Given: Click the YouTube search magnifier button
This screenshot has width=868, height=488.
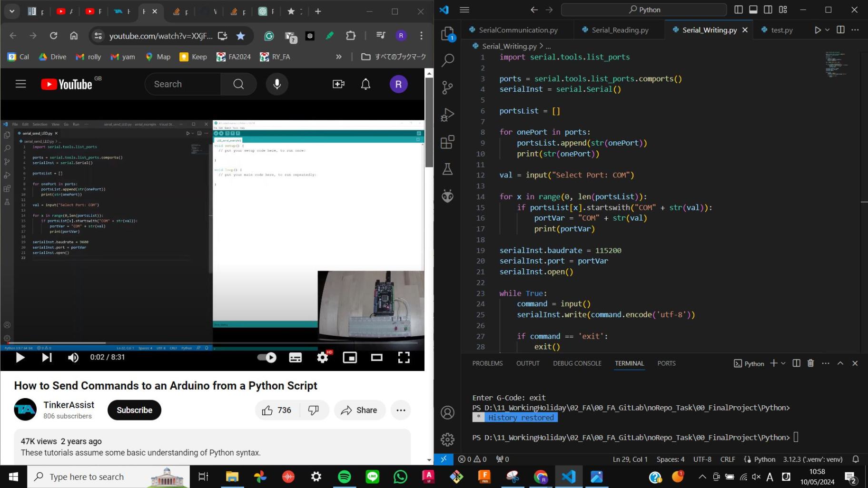Looking at the screenshot, I should click(x=238, y=84).
